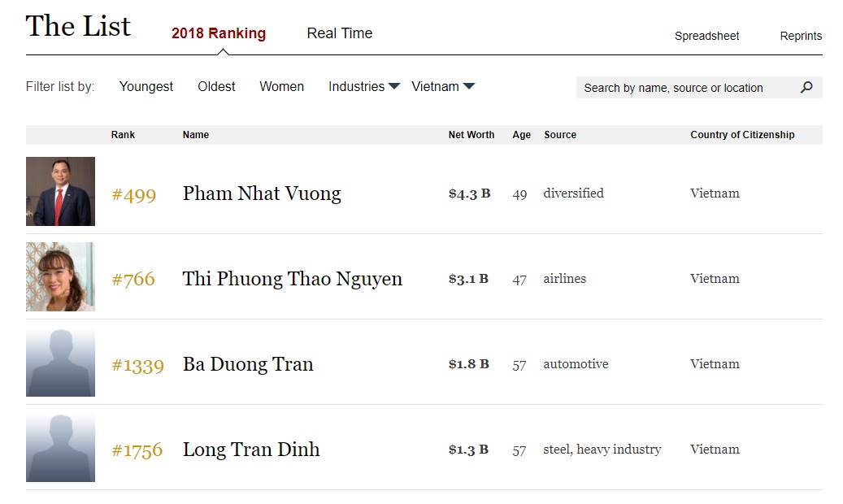Select the 2018 Ranking tab

218,33
